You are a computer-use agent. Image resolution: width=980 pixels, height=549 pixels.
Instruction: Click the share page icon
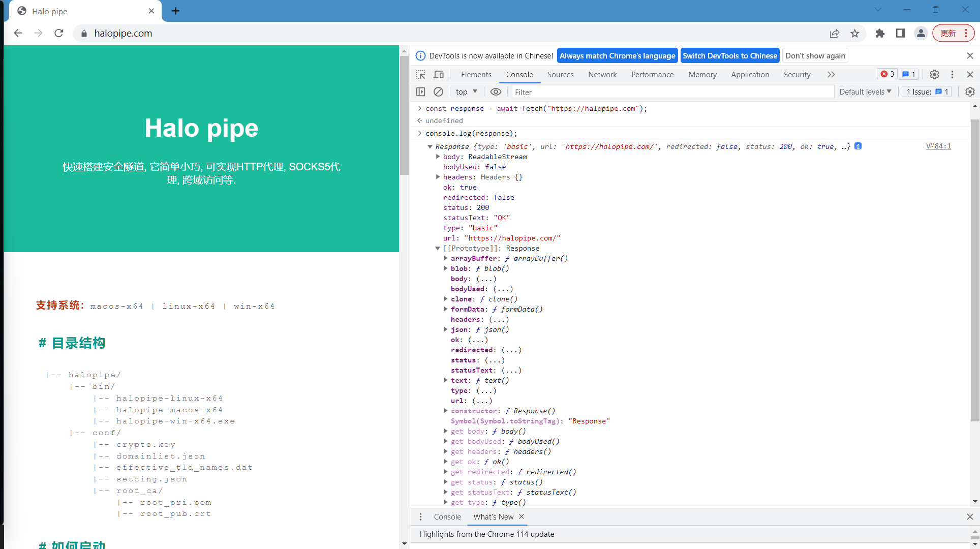[x=835, y=33]
